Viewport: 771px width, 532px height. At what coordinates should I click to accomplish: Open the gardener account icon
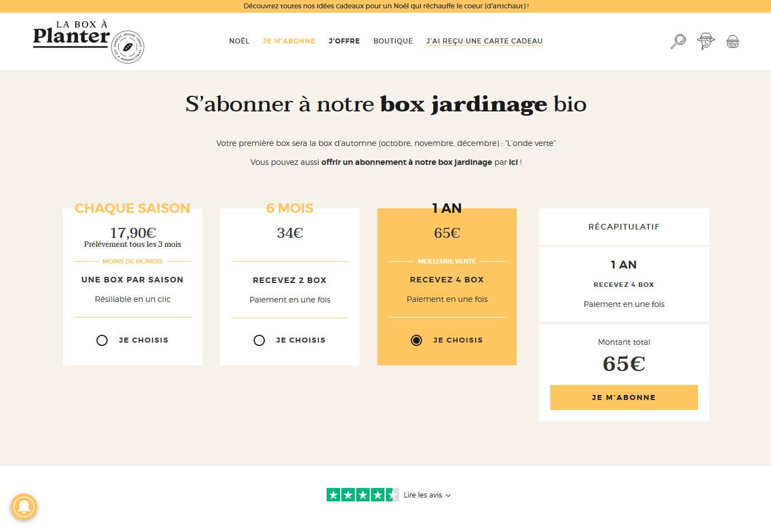click(x=706, y=41)
